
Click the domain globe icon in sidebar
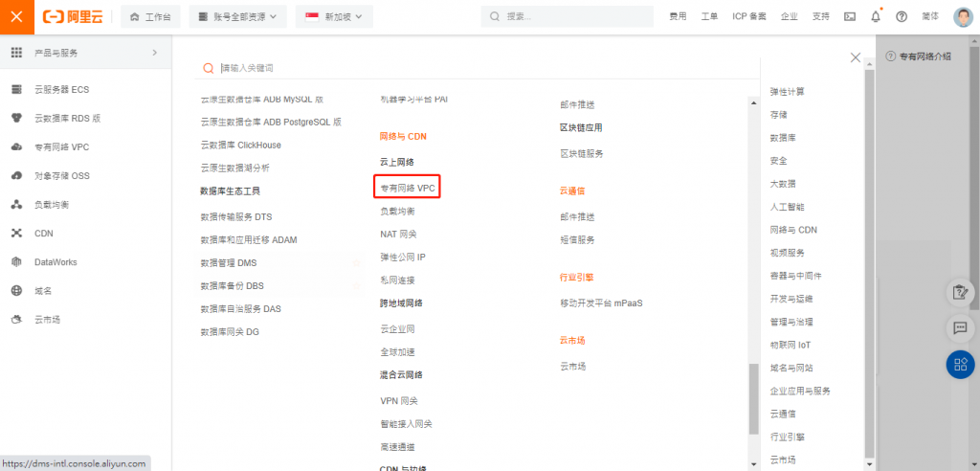tap(17, 291)
